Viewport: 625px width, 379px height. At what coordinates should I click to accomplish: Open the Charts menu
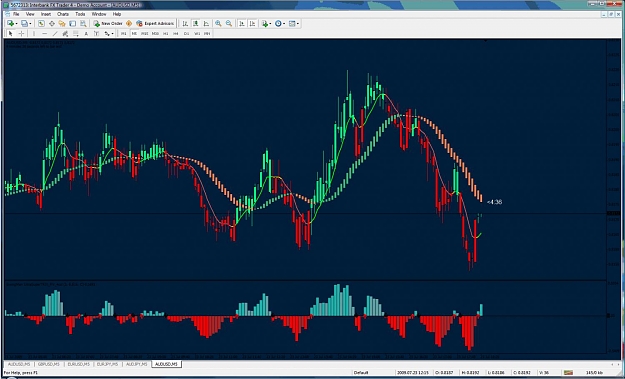tap(63, 14)
